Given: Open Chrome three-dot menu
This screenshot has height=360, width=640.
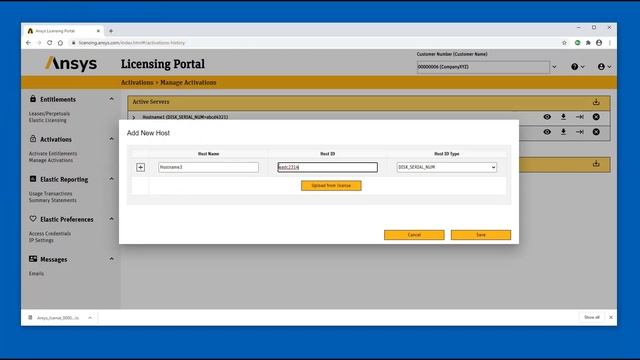Looking at the screenshot, I should coord(610,43).
